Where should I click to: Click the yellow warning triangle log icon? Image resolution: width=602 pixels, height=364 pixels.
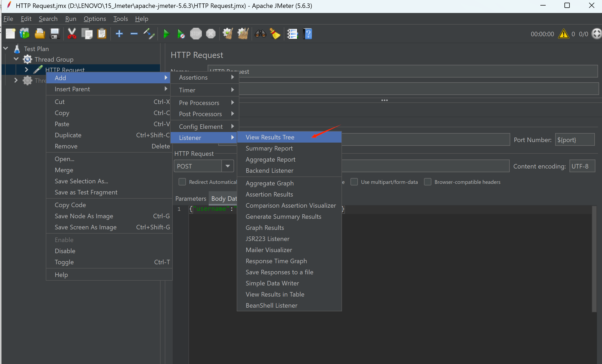click(563, 34)
